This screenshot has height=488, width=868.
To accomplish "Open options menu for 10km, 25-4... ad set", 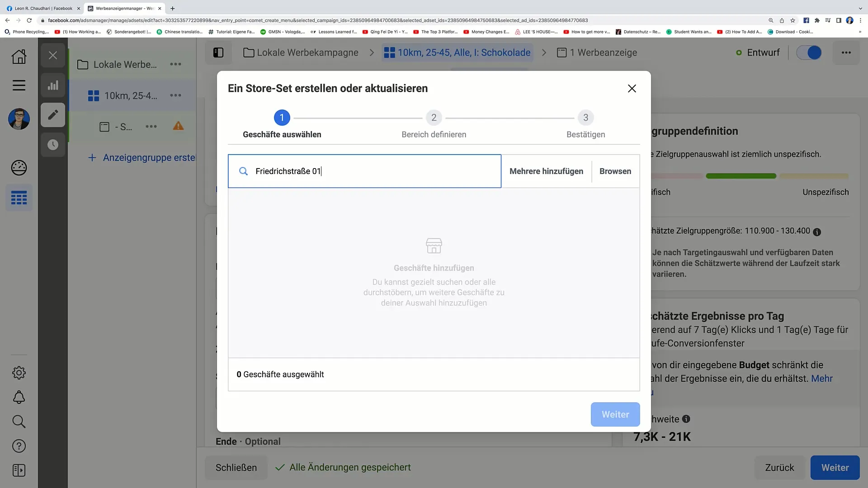I will [175, 95].
